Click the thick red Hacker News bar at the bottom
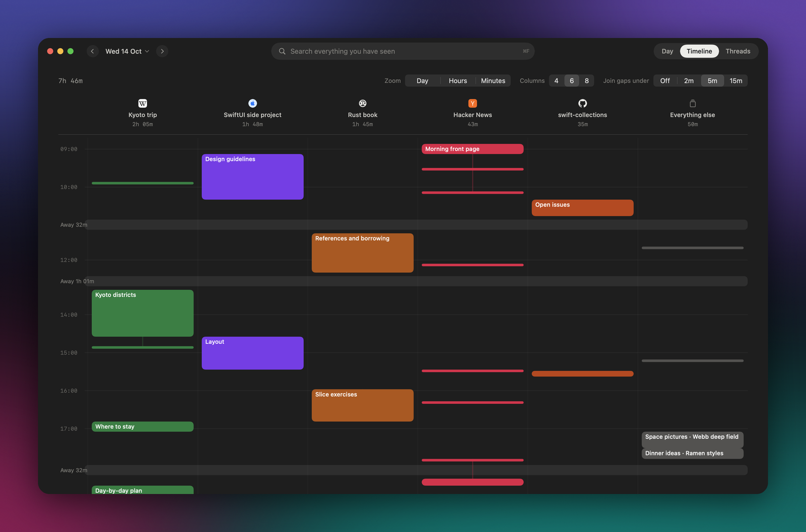 coord(473,482)
